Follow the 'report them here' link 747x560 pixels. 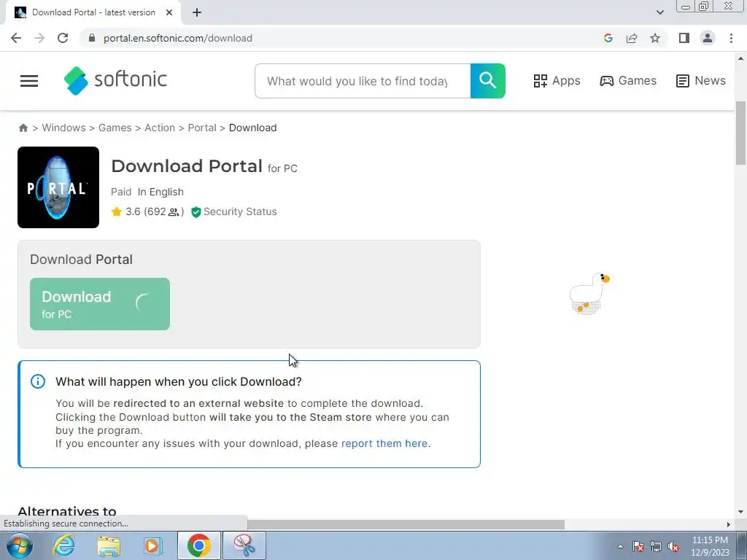pos(384,443)
